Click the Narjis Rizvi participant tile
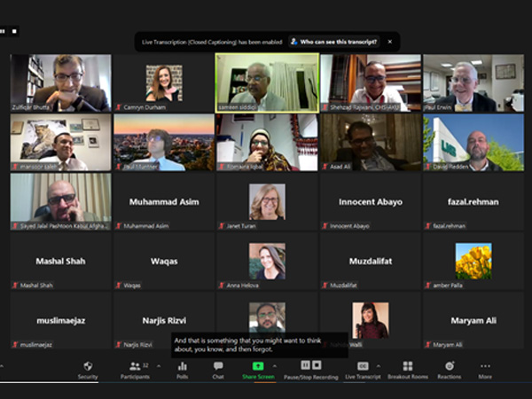This screenshot has width=532, height=399. 164,320
